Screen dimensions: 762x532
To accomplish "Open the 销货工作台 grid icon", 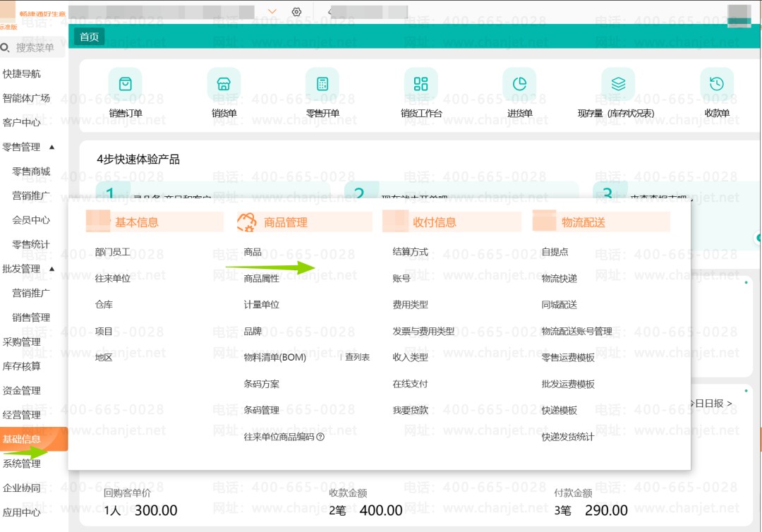I will point(421,84).
